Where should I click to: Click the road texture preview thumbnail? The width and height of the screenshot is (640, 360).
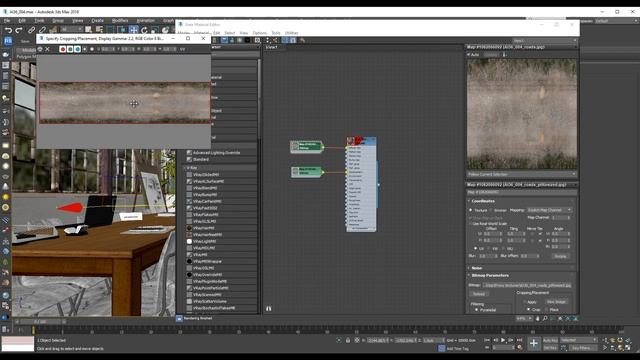(522, 114)
